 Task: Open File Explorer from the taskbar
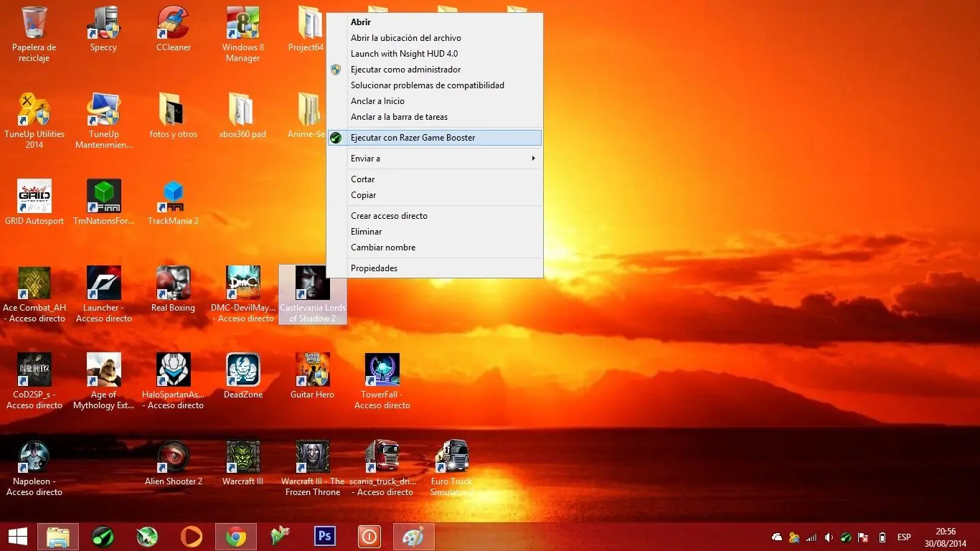pyautogui.click(x=58, y=537)
